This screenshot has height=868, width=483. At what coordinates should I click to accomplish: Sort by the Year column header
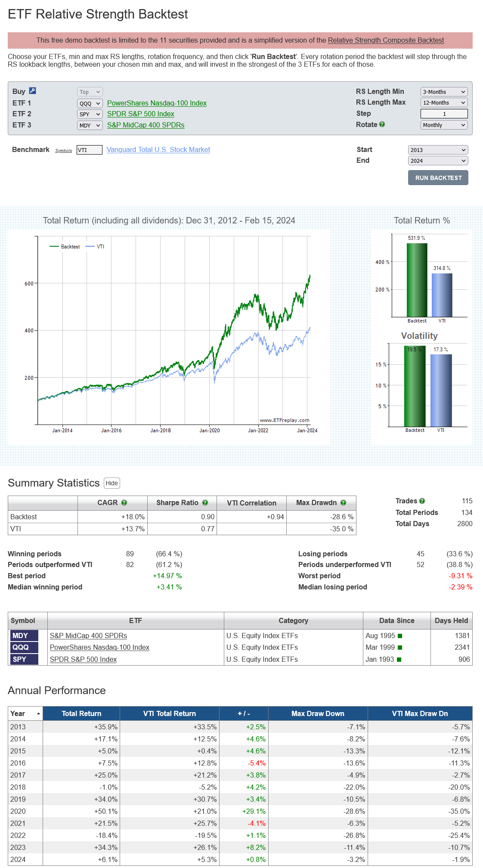[x=25, y=714]
